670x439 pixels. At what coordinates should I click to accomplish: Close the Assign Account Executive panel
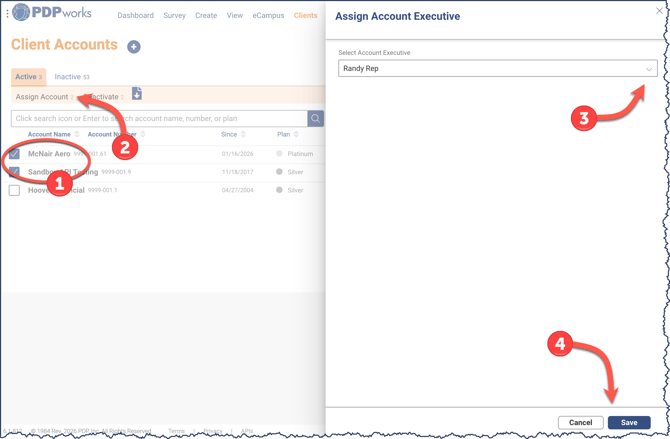(659, 11)
